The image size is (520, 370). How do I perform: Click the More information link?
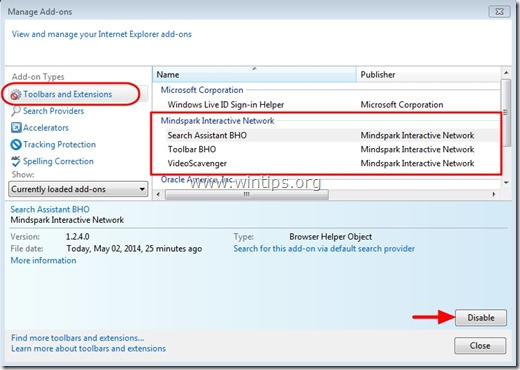coord(43,260)
